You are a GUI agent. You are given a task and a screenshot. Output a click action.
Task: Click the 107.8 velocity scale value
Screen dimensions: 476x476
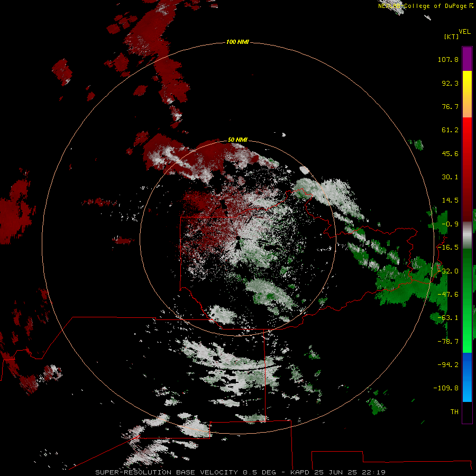pos(448,59)
